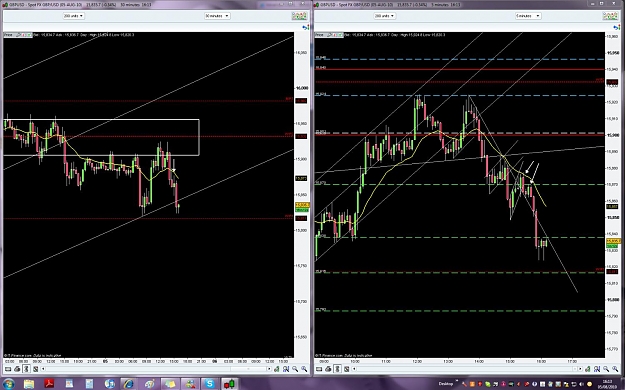Click the first magnifier zoom icon in left chart
The image size is (625, 390).
(295, 369)
